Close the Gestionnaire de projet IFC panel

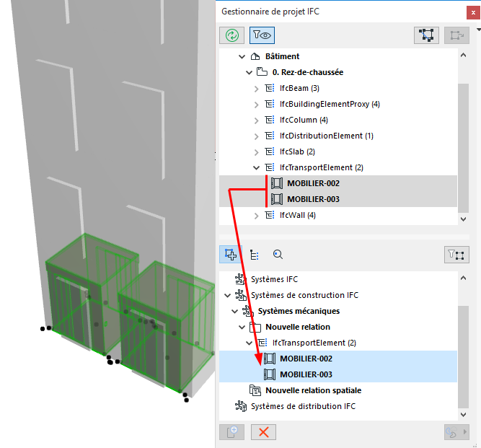473,13
